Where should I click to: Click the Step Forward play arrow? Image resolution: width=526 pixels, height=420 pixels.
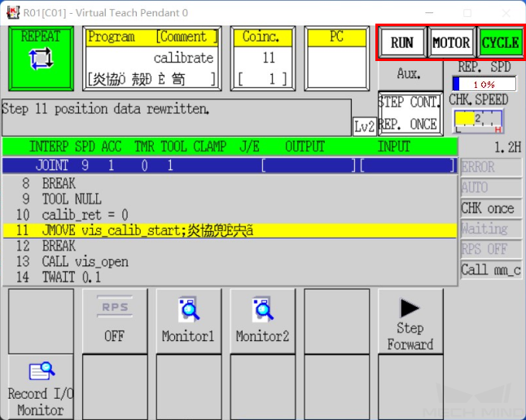coord(410,308)
